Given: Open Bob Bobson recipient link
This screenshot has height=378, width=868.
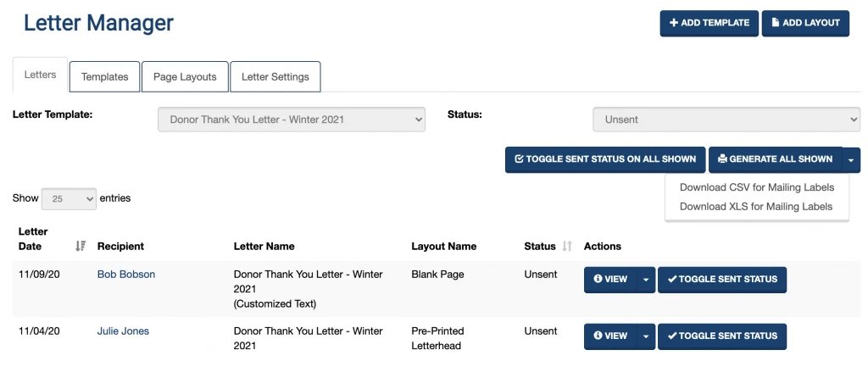Looking at the screenshot, I should pos(126,274).
